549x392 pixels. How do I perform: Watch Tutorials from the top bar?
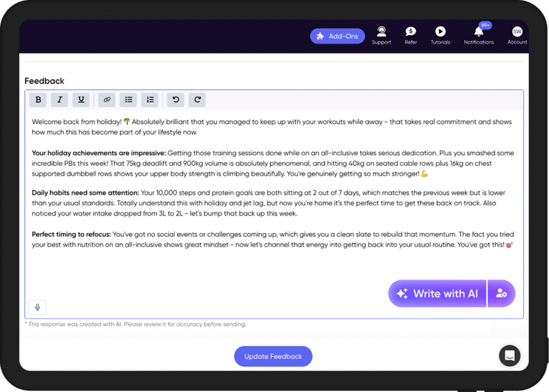pos(440,36)
